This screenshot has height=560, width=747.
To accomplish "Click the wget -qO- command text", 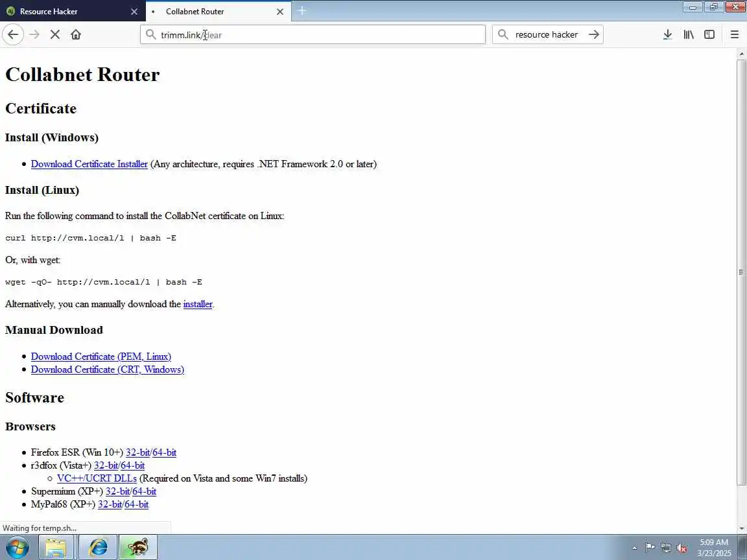I will tap(103, 282).
